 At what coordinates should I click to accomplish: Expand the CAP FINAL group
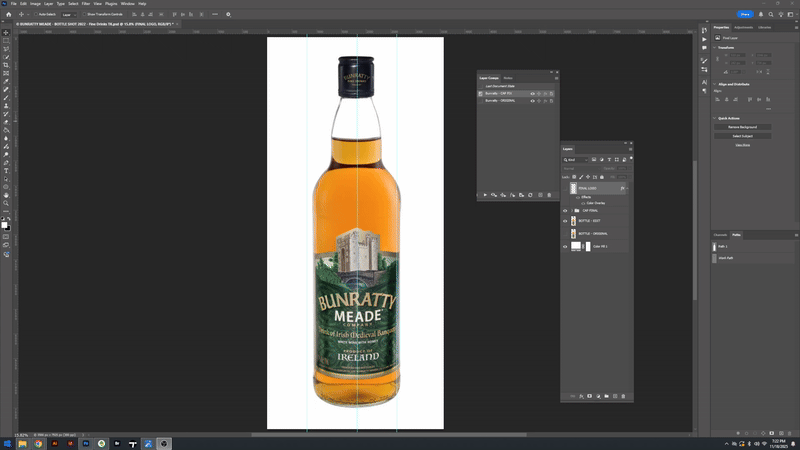click(571, 211)
